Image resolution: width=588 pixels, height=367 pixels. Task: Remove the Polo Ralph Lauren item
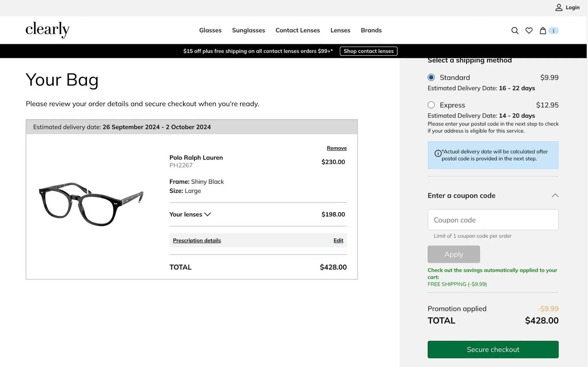point(336,148)
